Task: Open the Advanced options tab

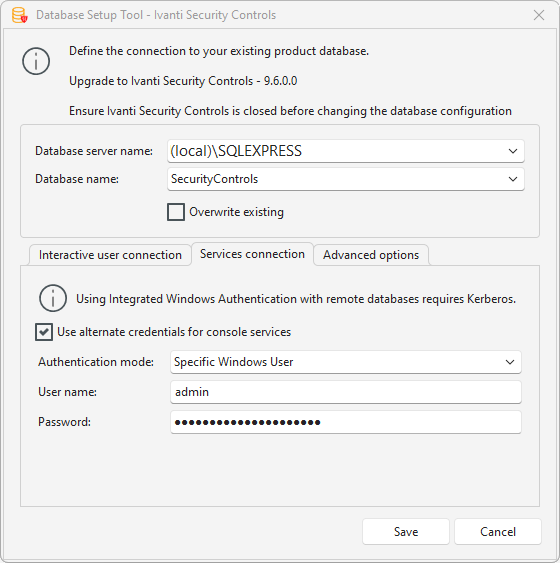Action: click(x=371, y=255)
